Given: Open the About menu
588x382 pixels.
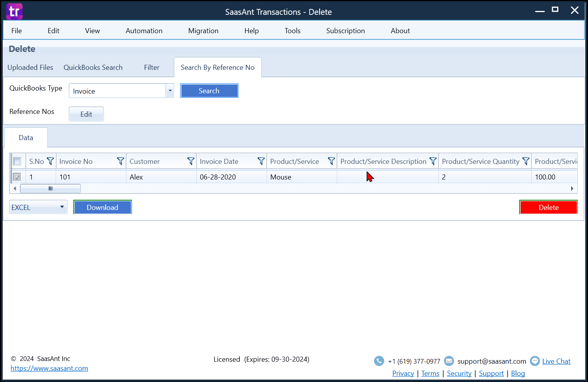Looking at the screenshot, I should click(x=400, y=31).
